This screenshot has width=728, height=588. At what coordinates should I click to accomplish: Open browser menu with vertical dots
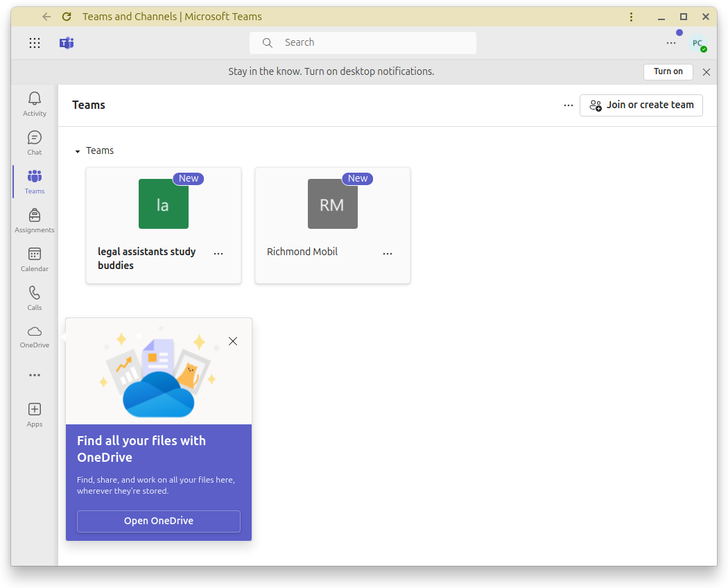point(631,17)
